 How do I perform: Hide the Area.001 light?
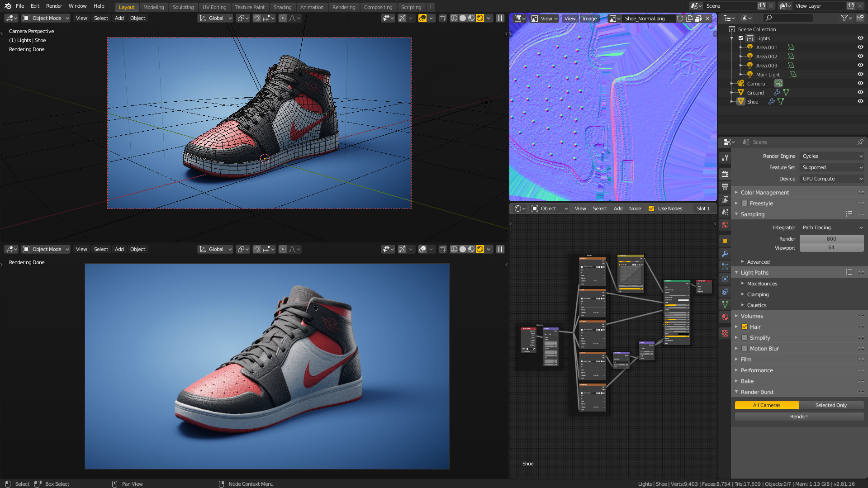pyautogui.click(x=860, y=47)
